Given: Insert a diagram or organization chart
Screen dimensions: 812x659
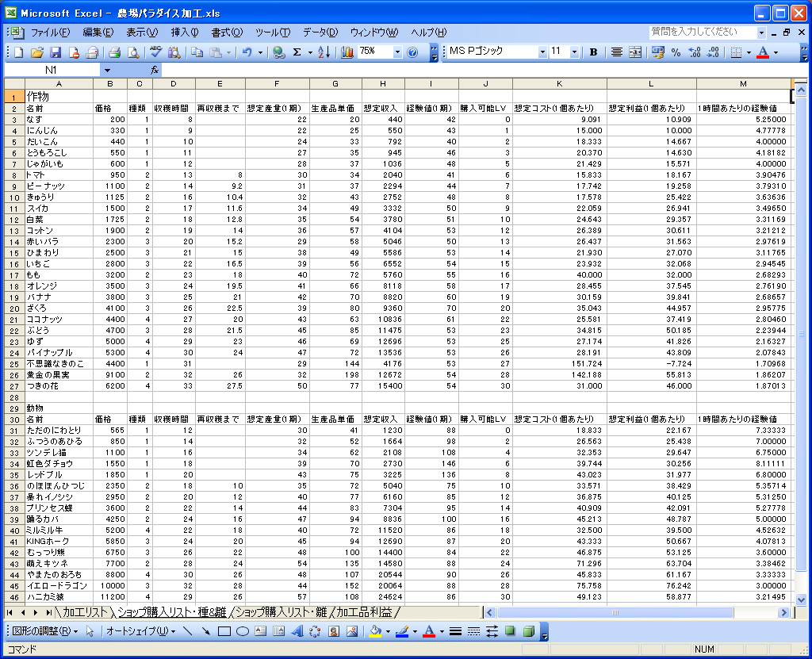Looking at the screenshot, I should click(x=315, y=631).
